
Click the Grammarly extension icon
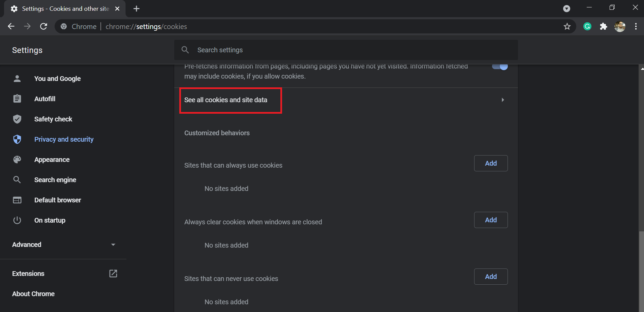click(x=587, y=26)
